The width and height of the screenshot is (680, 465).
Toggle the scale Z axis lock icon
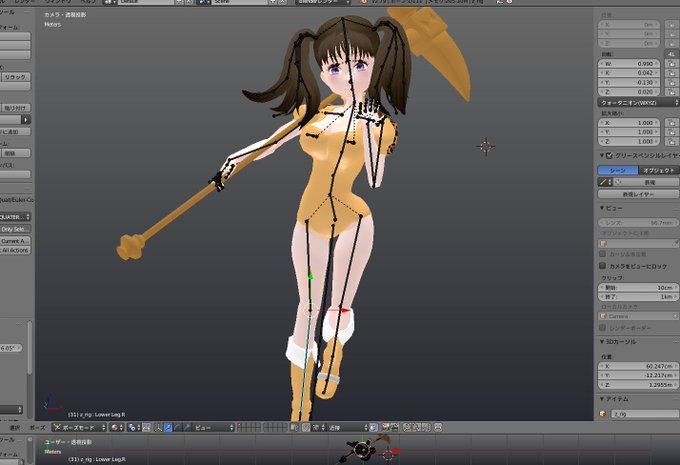click(671, 141)
